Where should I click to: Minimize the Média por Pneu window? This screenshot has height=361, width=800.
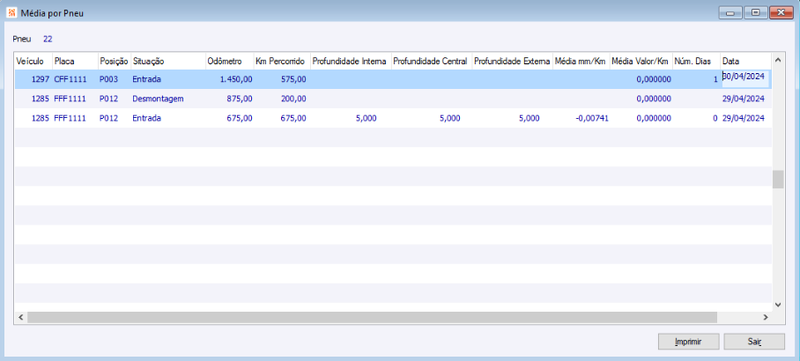731,13
